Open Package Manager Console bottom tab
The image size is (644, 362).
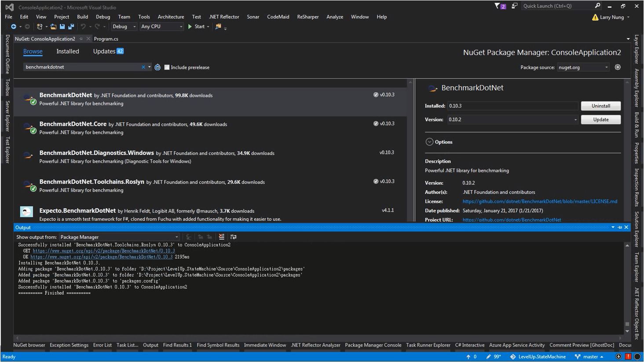(x=373, y=345)
